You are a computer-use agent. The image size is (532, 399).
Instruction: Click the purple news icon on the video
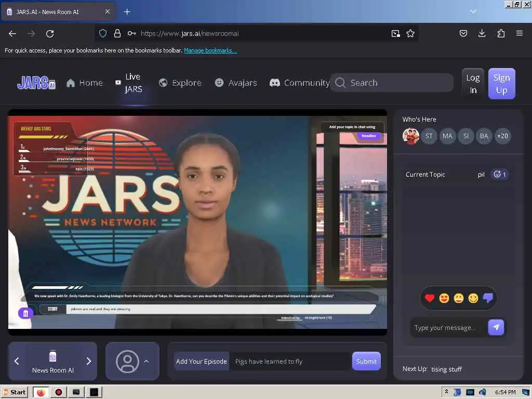coord(25,313)
